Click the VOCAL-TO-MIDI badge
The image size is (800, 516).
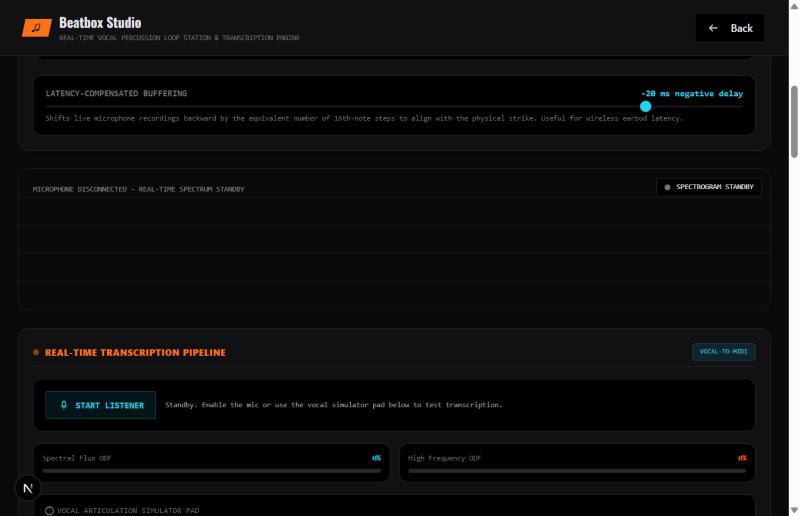click(x=723, y=352)
